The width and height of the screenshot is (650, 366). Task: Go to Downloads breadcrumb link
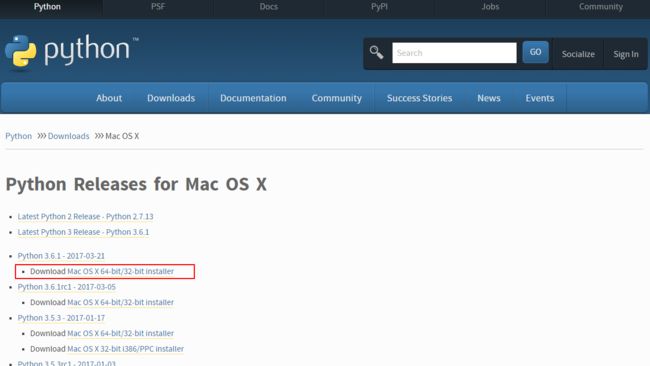(x=68, y=136)
